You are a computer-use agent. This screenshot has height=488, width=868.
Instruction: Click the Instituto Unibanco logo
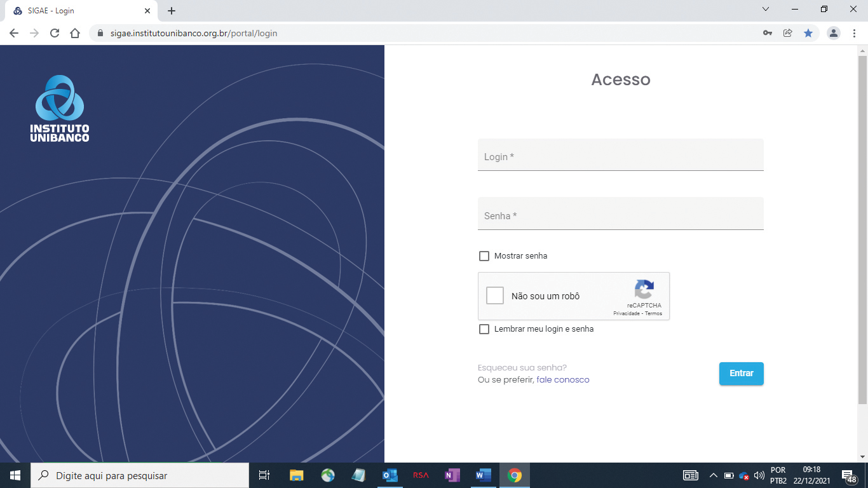click(60, 108)
